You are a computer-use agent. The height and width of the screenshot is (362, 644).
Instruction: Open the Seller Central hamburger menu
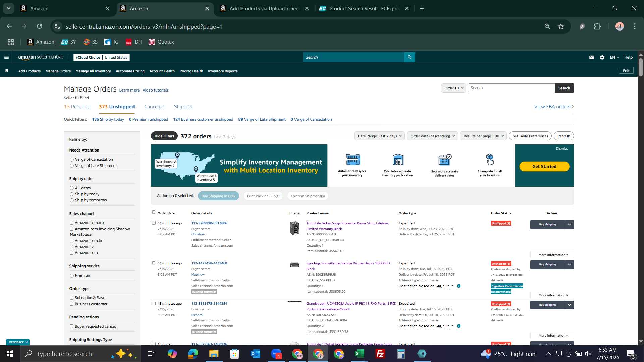(x=6, y=57)
